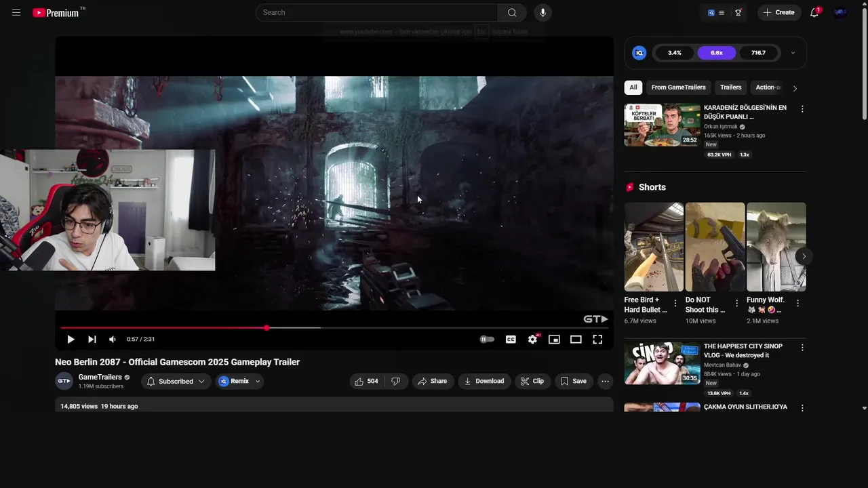Viewport: 868px width, 488px height.
Task: Show next Shorts with arrow
Action: pyautogui.click(x=804, y=256)
